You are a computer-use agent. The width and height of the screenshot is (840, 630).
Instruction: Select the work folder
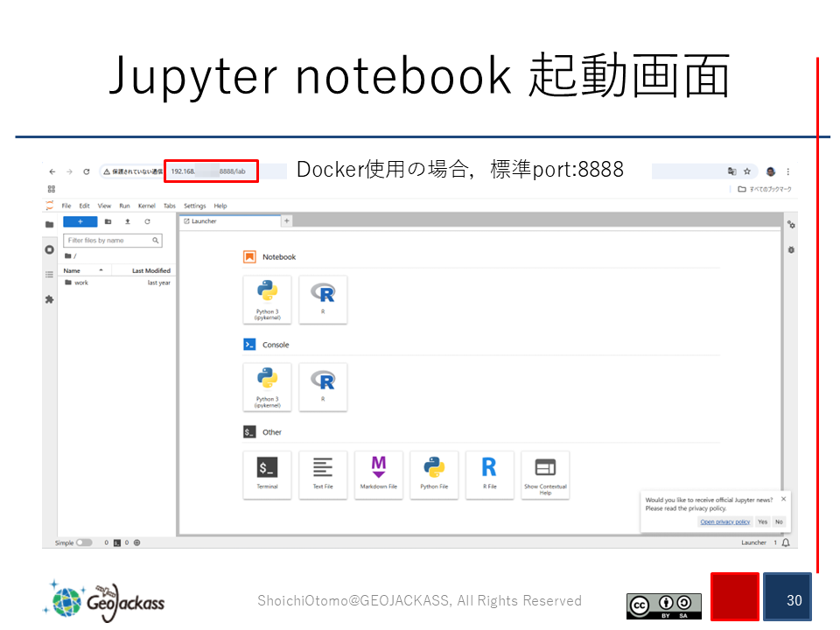pos(116,283)
